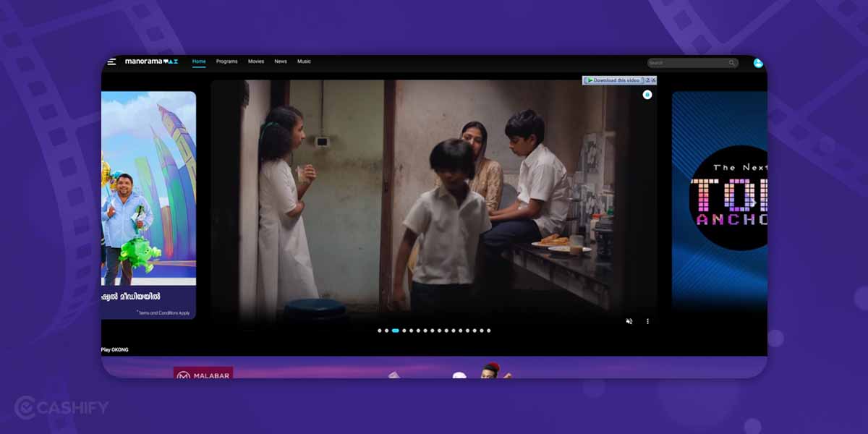Screen dimensions: 868x434
Task: Open the hamburger menu beside the manoramaMAX logo
Action: pos(111,61)
